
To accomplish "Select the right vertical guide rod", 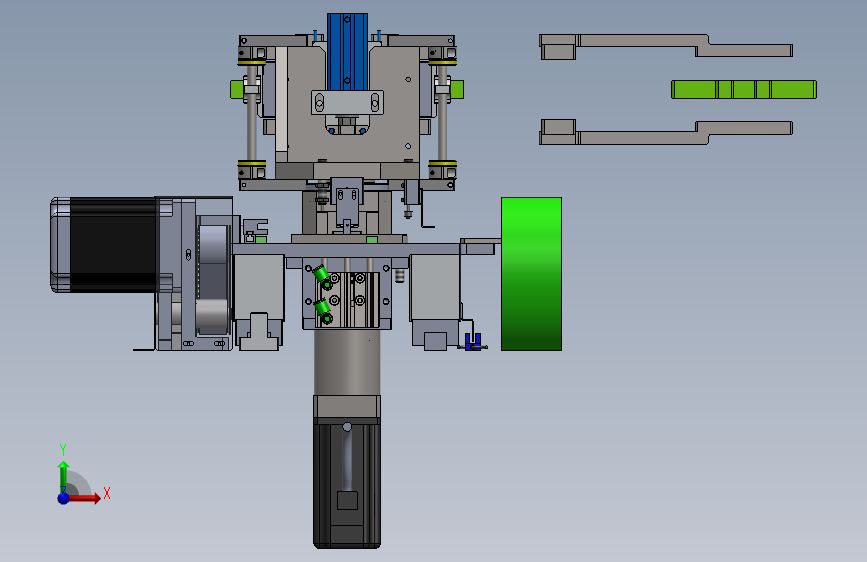I will (442, 113).
